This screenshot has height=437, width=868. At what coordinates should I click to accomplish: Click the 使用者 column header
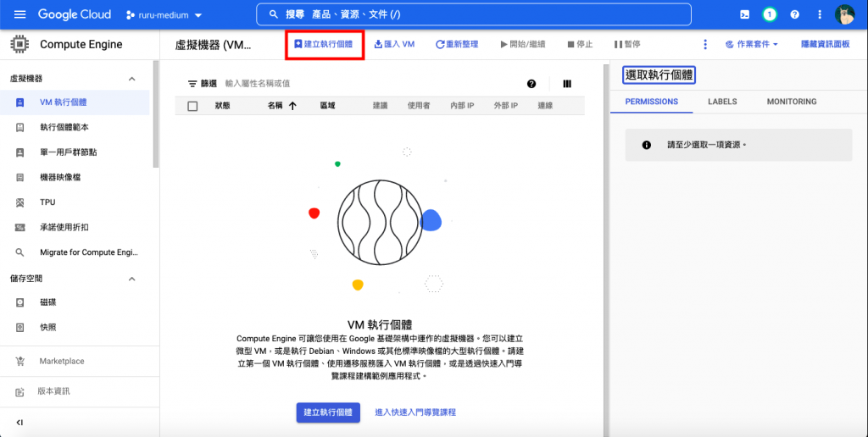pos(419,106)
